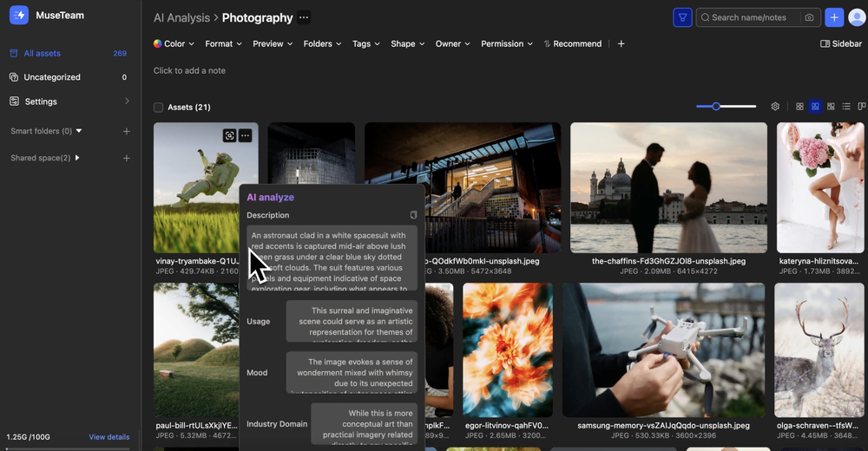
Task: Click the blue plus add button
Action: (834, 17)
